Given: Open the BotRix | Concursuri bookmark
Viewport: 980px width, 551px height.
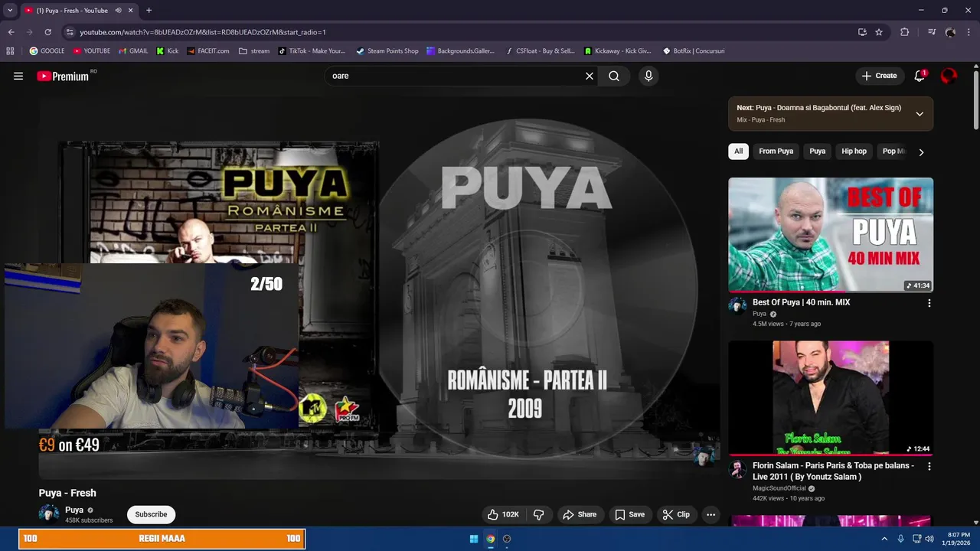Looking at the screenshot, I should 694,51.
